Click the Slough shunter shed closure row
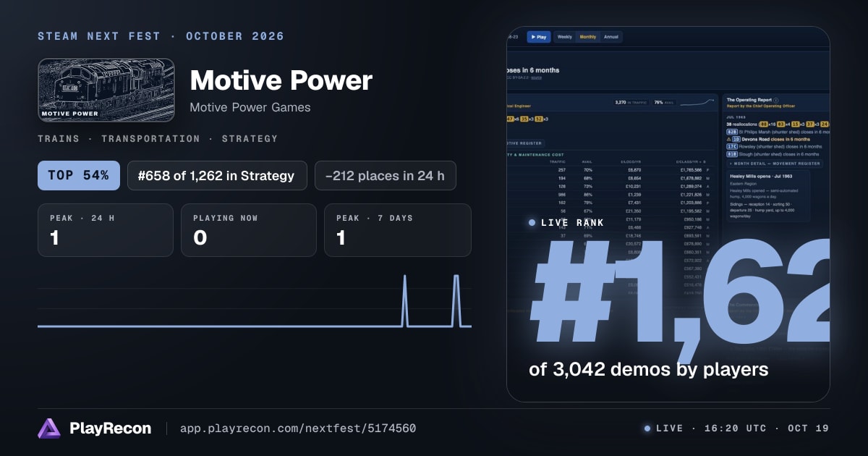Screen dimensions: 868x456 (x=773, y=154)
